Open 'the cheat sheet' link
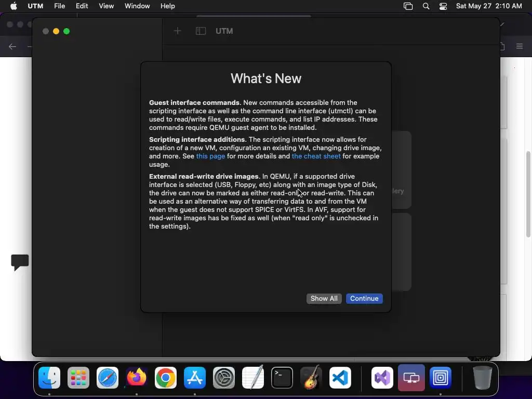The height and width of the screenshot is (399, 532). click(316, 156)
